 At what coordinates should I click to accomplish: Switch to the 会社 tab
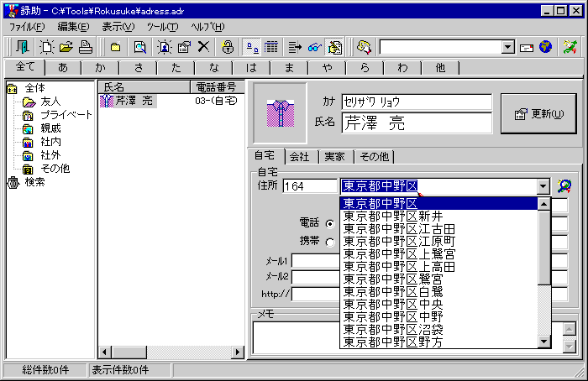tap(300, 157)
